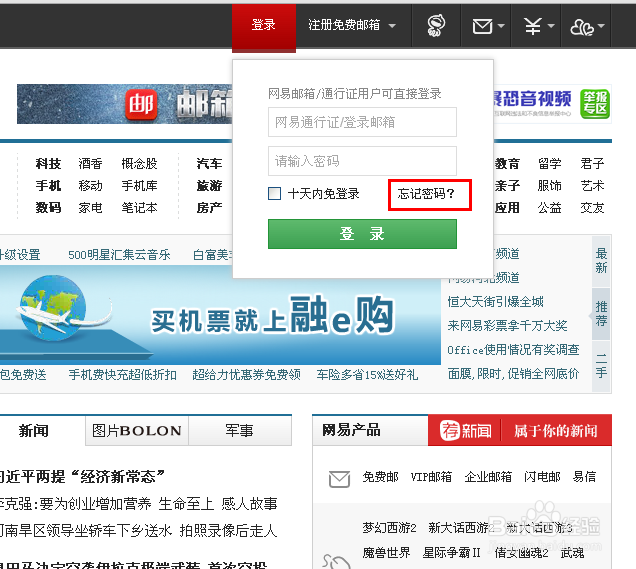Open the 买机票就上融e购 banner
Image resolution: width=636 pixels, height=569 pixels.
tap(220, 315)
